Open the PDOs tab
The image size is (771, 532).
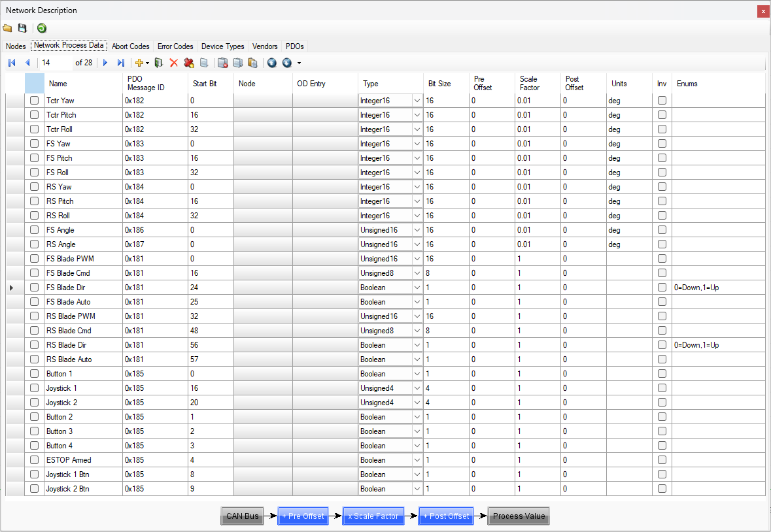(x=294, y=46)
